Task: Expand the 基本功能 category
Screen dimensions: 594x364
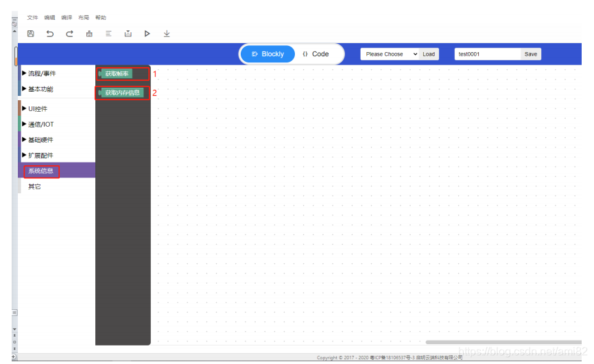Action: coord(57,89)
